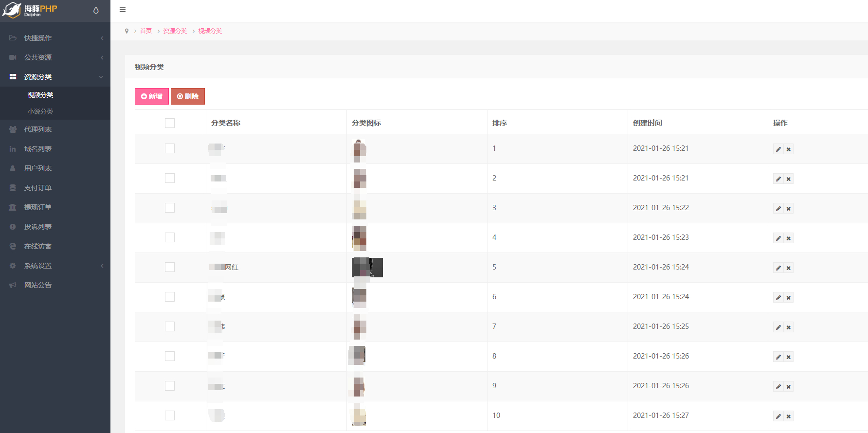Delete the row with sort order 1

pyautogui.click(x=789, y=149)
